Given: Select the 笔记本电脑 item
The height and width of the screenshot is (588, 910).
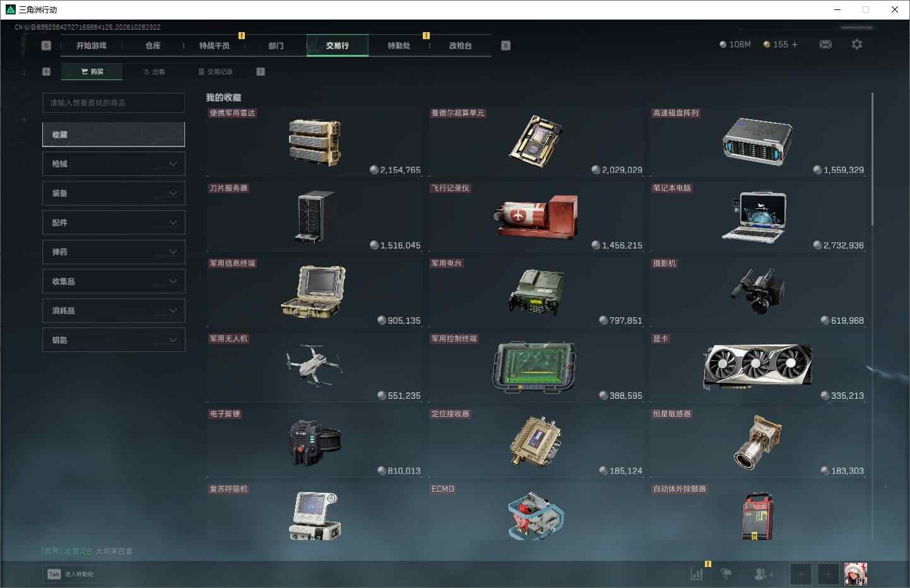Looking at the screenshot, I should (x=757, y=217).
